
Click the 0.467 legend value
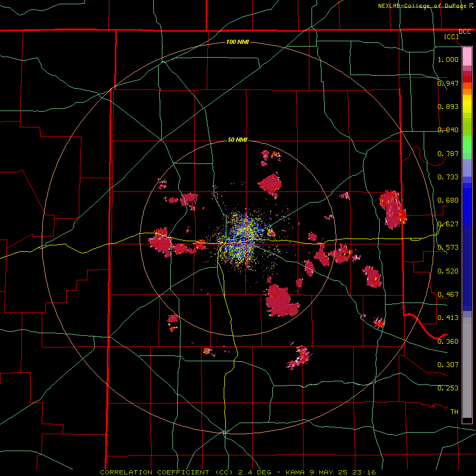448,295
